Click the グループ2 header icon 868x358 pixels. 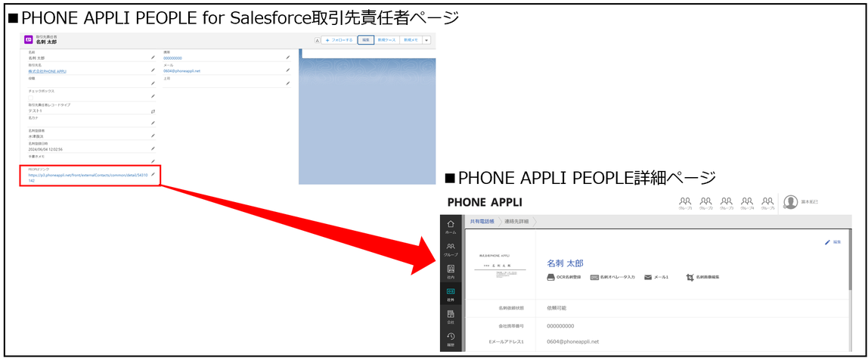705,202
